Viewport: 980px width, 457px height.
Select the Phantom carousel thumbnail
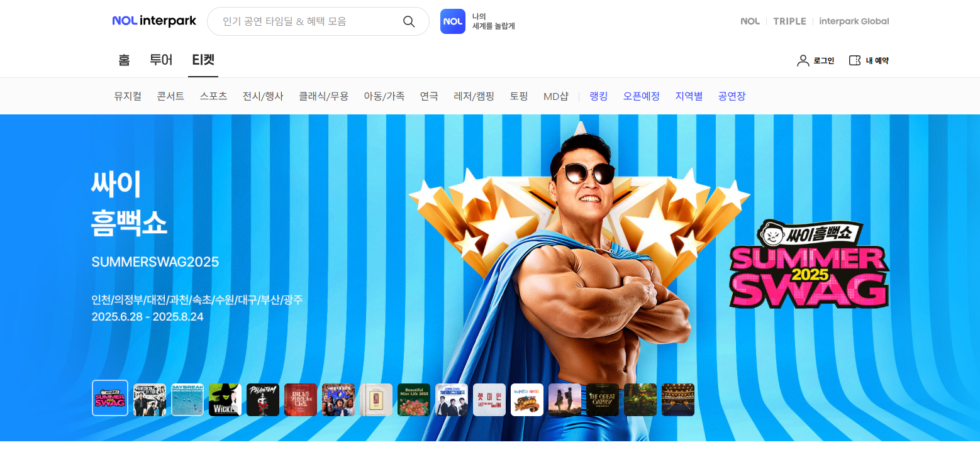263,400
